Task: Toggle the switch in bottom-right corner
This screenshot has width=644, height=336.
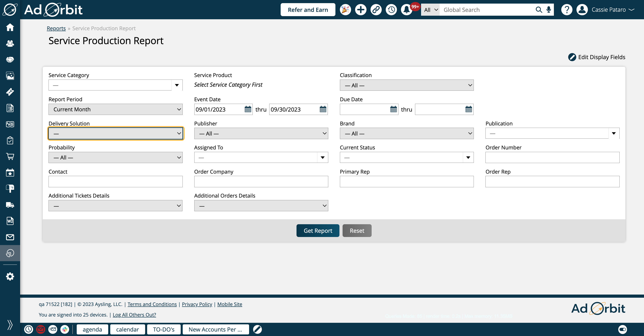Action: [622, 329]
